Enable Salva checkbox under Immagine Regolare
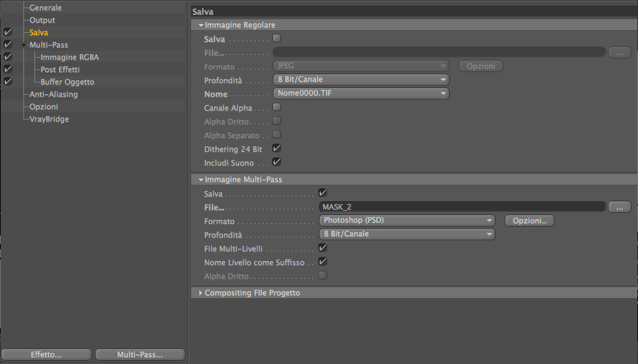The height and width of the screenshot is (364, 638). pyautogui.click(x=276, y=38)
